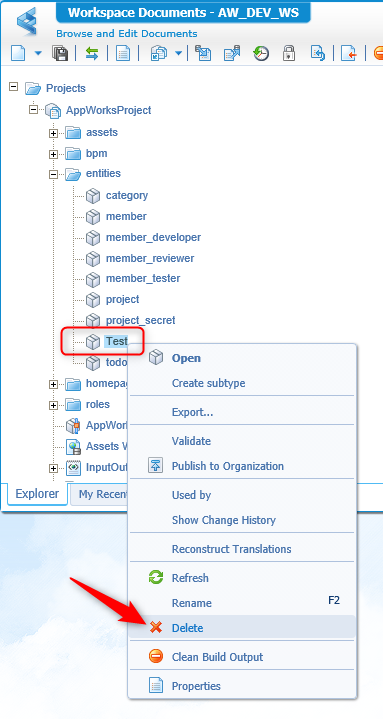Select the member_reviewer entity
383x719 pixels.
(x=150, y=258)
